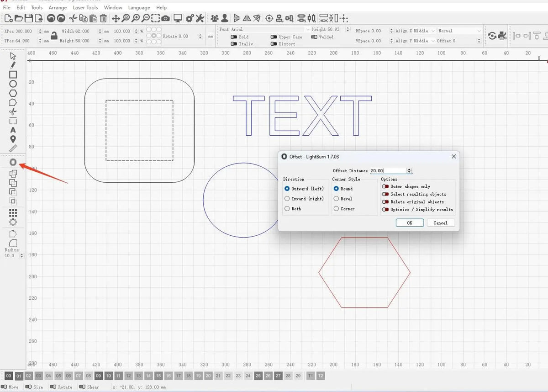The image size is (548, 392).
Task: Toggle the mm units button
Action: 211,36
